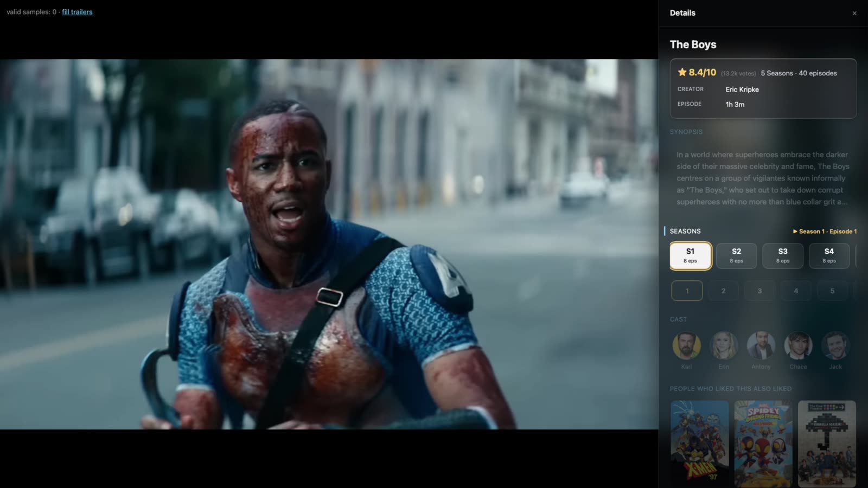Click the synopsis text paragraph
The width and height of the screenshot is (868, 488).
(763, 178)
